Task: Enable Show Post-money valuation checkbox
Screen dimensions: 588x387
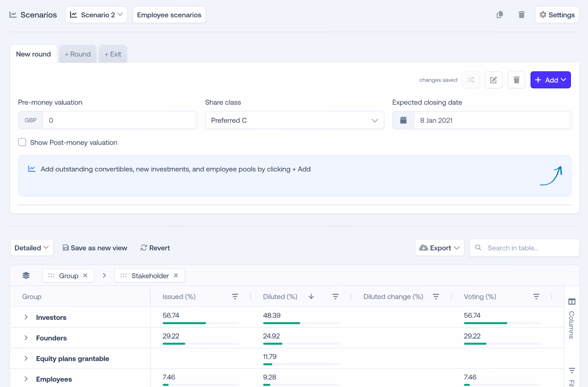Action: click(22, 142)
